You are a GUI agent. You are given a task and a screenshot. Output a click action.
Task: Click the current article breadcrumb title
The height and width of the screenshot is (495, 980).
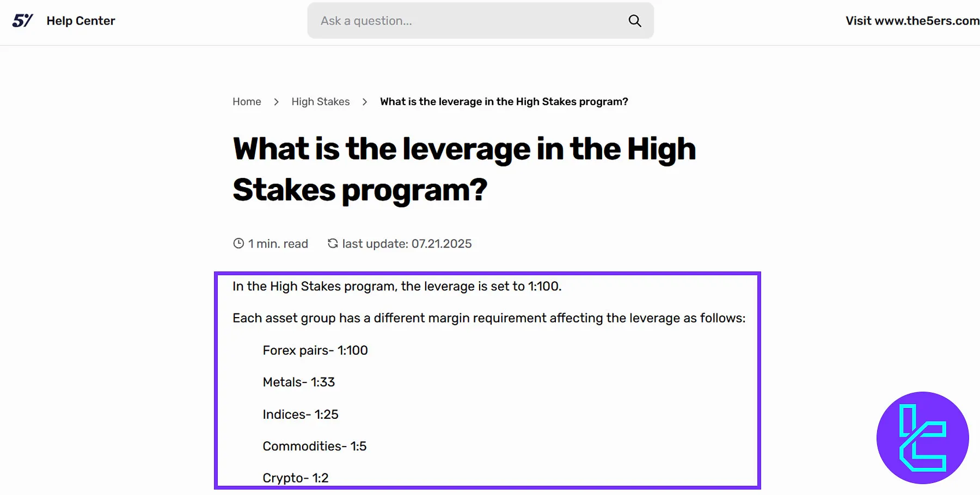504,102
